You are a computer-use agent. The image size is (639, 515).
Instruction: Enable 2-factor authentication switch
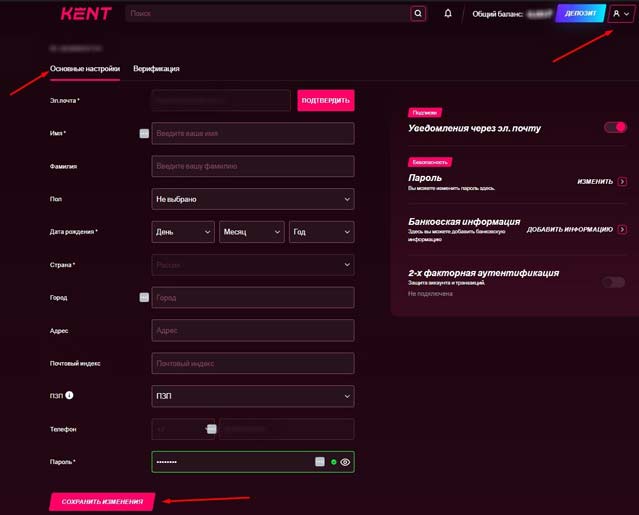(614, 282)
